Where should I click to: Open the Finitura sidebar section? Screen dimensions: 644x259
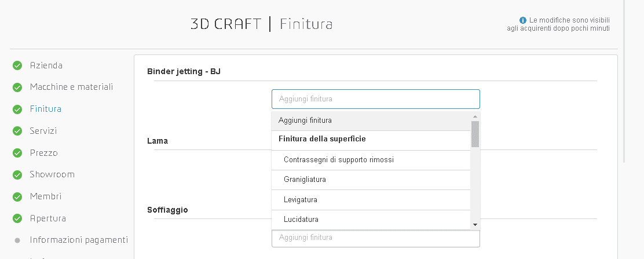click(45, 109)
